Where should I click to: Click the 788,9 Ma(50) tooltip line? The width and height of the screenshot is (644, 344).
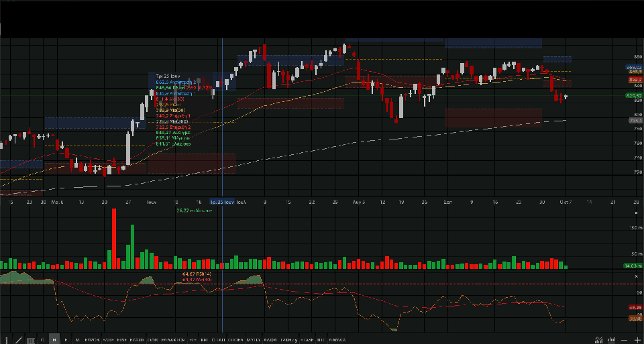click(x=170, y=111)
